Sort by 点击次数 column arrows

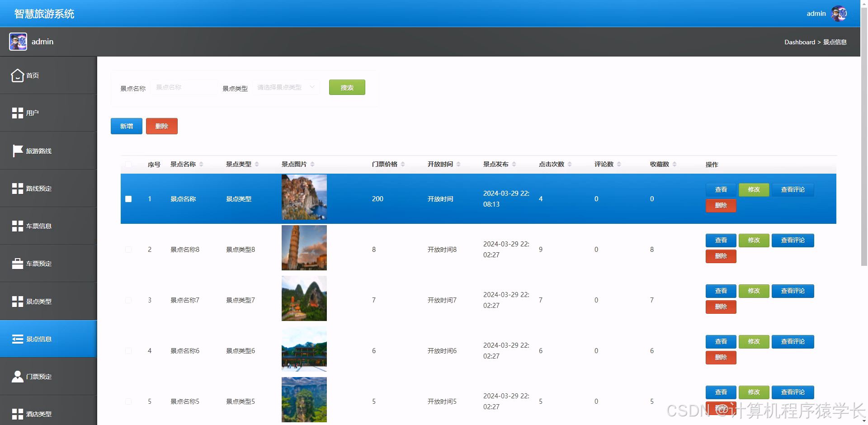(570, 164)
